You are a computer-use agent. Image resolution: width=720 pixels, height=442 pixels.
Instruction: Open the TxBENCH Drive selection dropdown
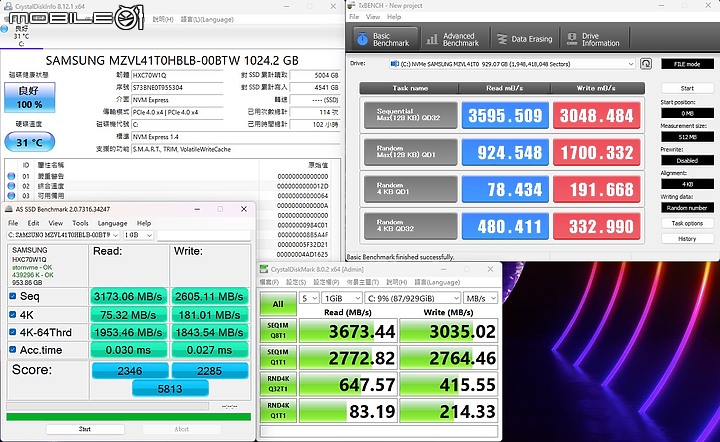click(x=512, y=64)
